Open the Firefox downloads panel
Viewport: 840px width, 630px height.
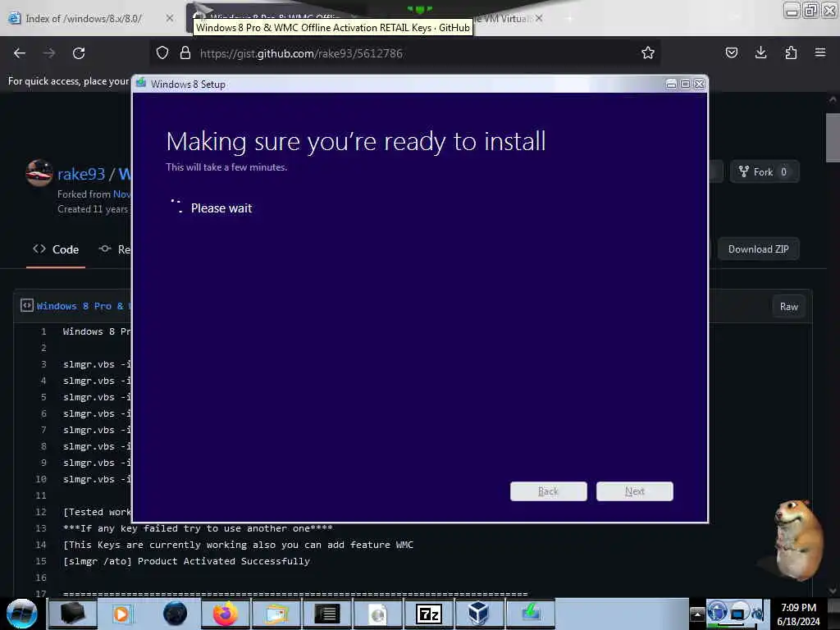point(760,52)
